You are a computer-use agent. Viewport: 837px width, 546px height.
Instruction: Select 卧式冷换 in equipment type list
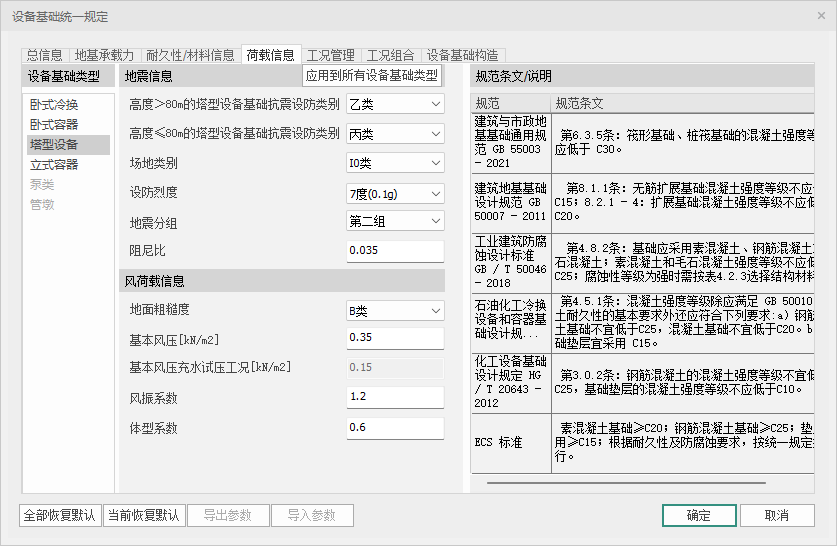click(x=54, y=105)
